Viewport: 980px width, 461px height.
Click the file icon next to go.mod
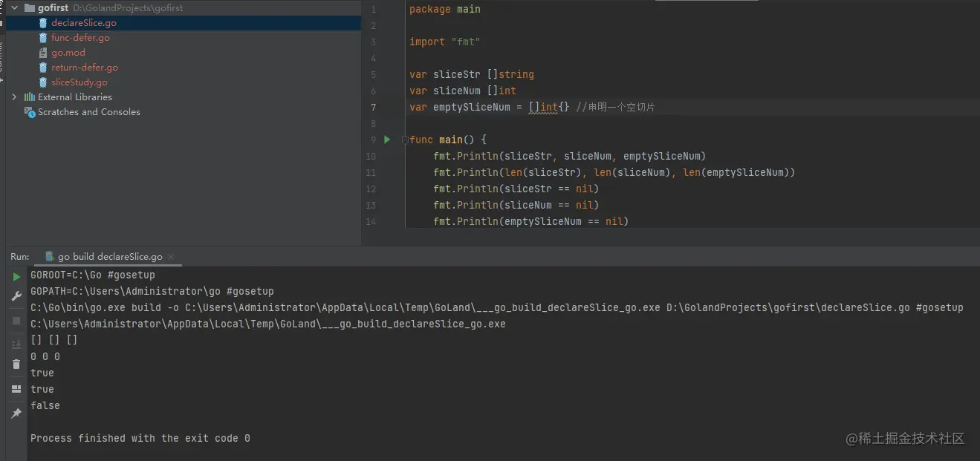pyautogui.click(x=44, y=53)
